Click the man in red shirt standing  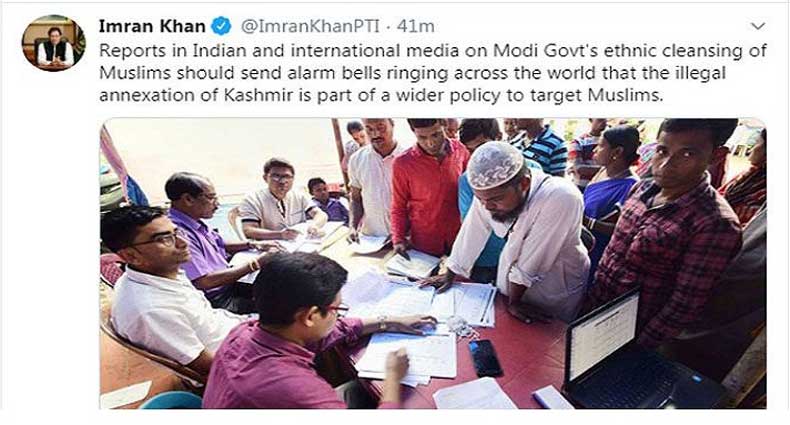point(428,189)
